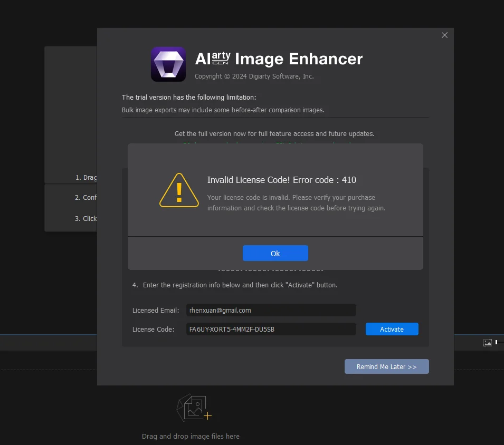The height and width of the screenshot is (445, 504).
Task: Click the 'Invalid License Code! Error code : 410' heading
Action: point(282,180)
